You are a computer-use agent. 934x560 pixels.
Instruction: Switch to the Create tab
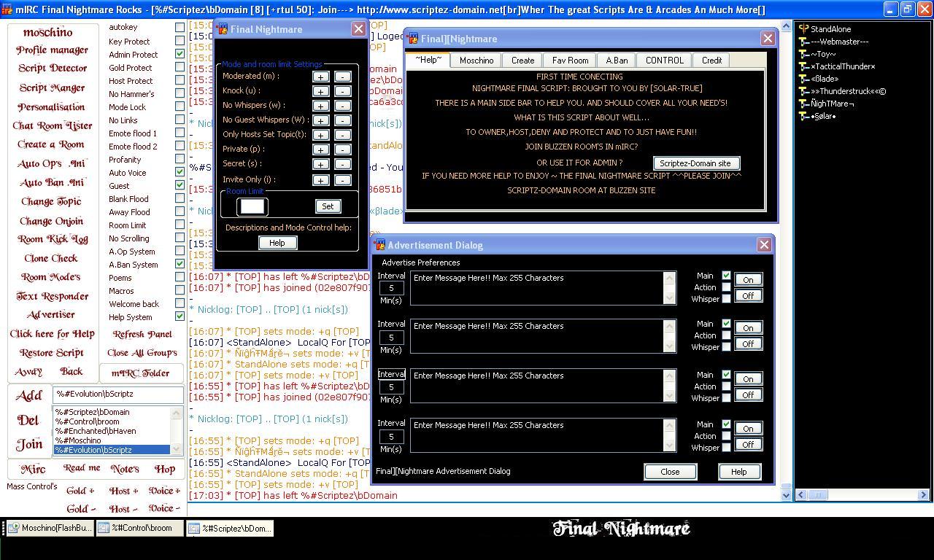pos(522,61)
